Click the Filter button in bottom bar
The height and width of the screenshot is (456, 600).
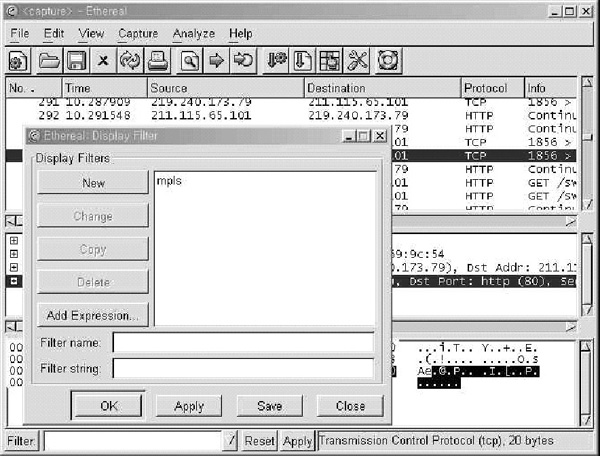click(x=21, y=441)
